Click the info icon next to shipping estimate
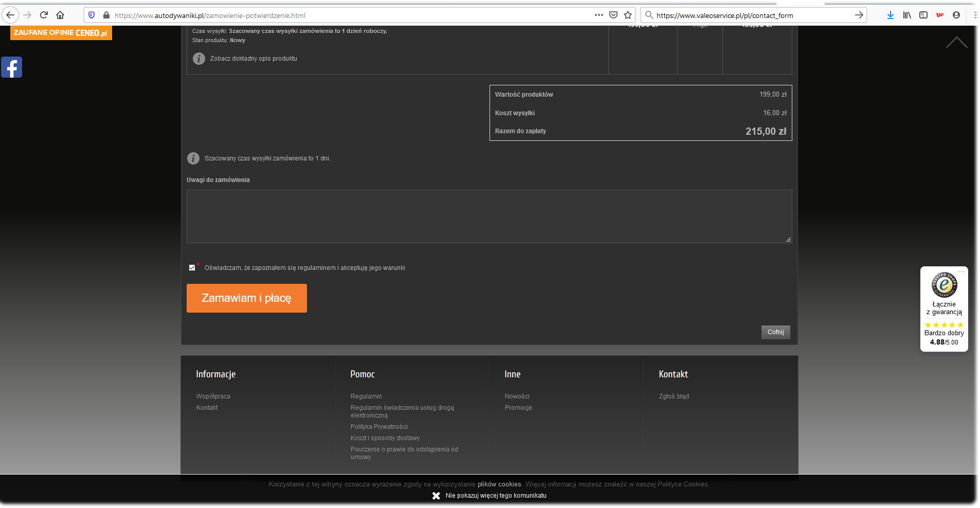 point(193,158)
